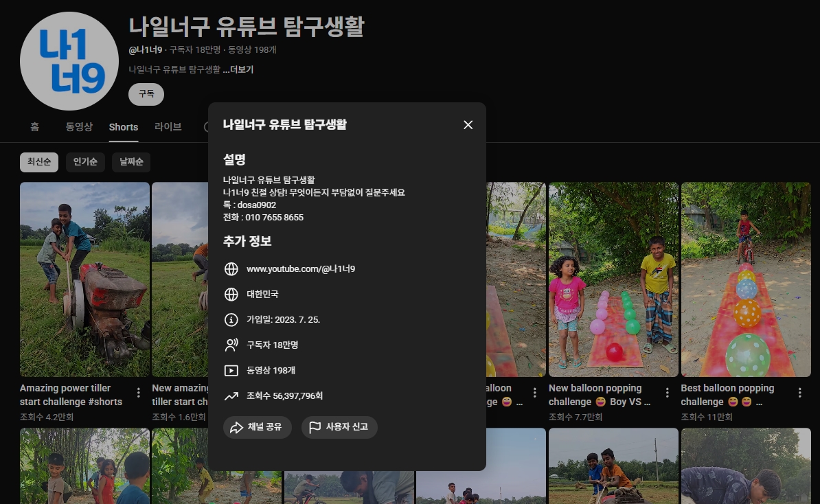Open the Best balloon popping challenge thumbnail
The image size is (820, 504).
pos(746,279)
